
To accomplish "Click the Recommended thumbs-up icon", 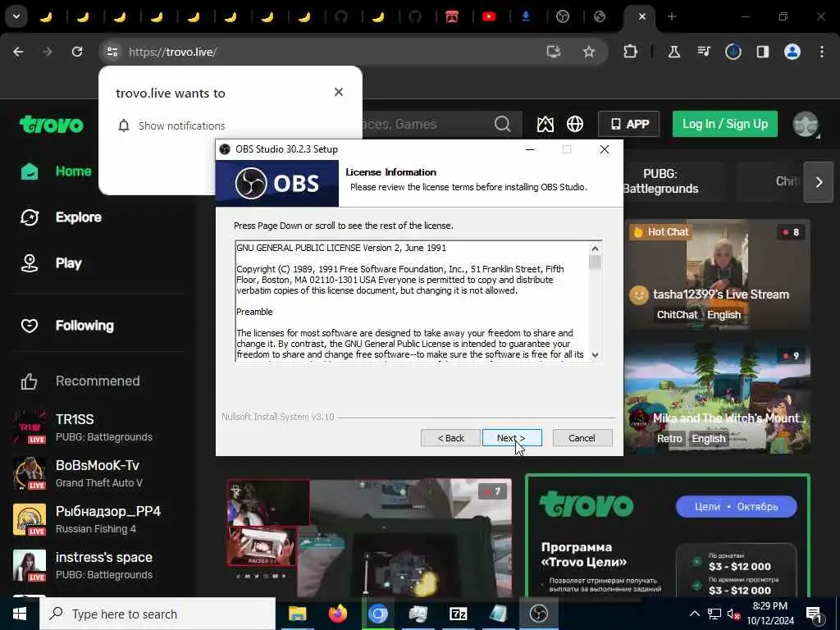I will [29, 381].
